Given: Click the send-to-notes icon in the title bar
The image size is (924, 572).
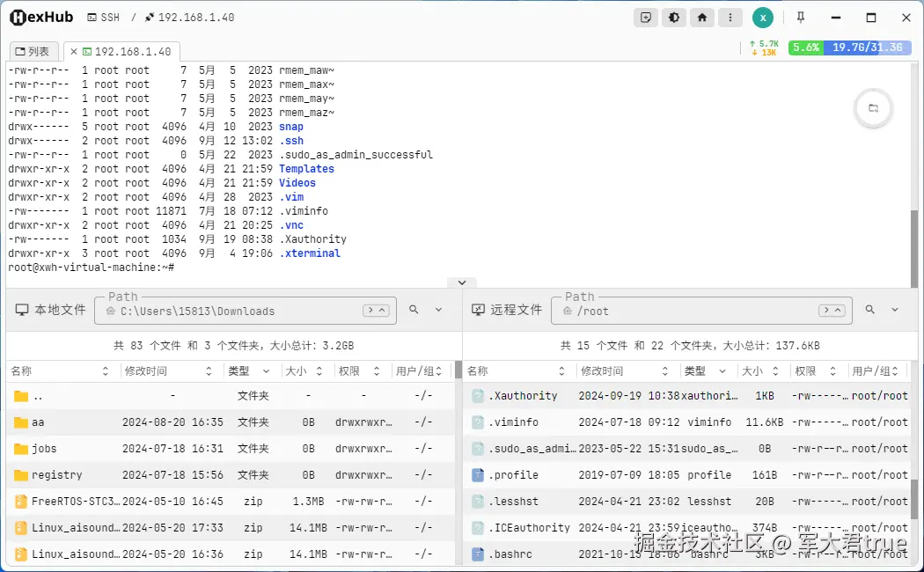Looking at the screenshot, I should [646, 17].
